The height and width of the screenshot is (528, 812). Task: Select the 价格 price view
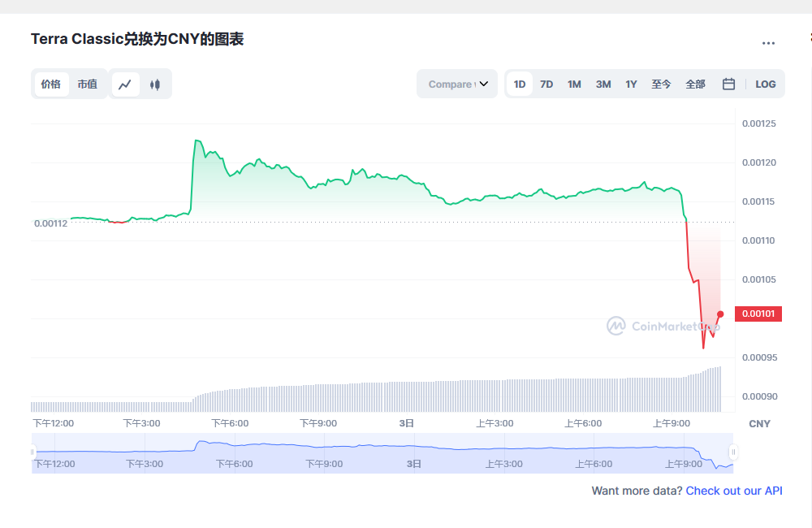(x=51, y=84)
